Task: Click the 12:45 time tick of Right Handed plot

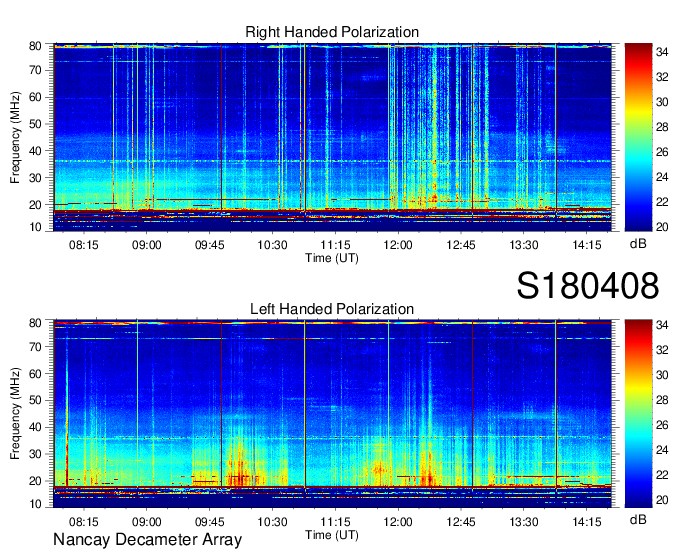Action: [x=461, y=245]
